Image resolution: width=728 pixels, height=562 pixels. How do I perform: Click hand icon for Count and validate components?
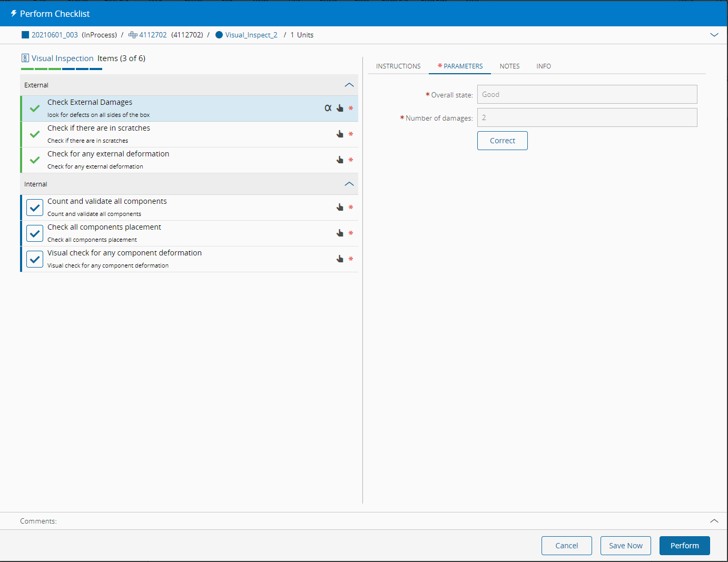pyautogui.click(x=340, y=207)
